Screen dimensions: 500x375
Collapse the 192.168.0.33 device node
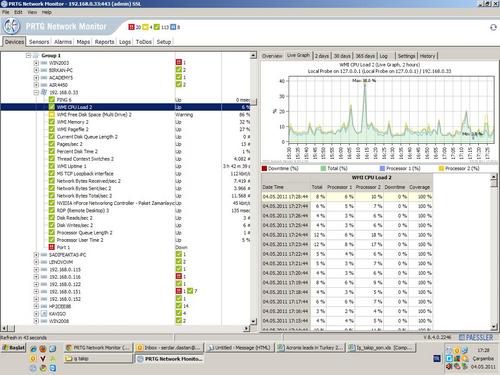pyautogui.click(x=36, y=92)
